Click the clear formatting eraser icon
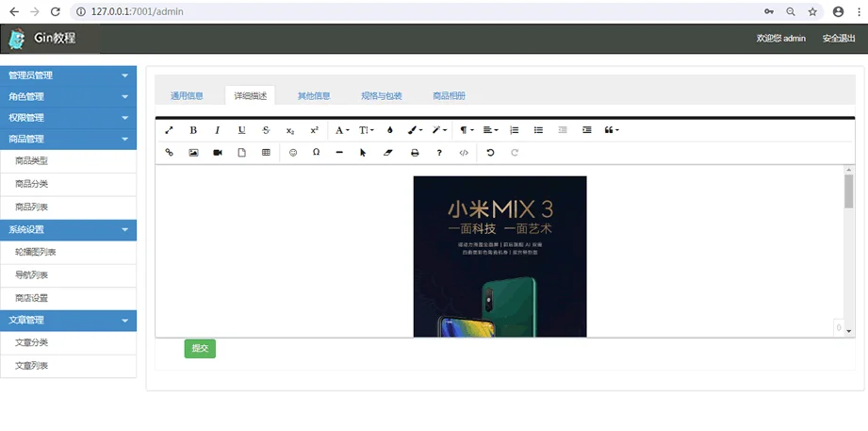Viewport: 868px width, 431px height. [387, 153]
